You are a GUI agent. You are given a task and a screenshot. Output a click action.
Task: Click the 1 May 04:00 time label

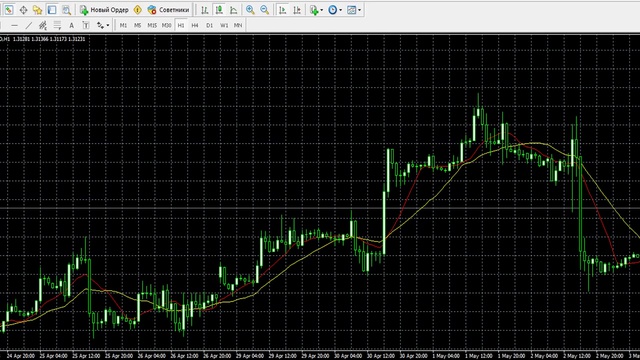tap(446, 356)
